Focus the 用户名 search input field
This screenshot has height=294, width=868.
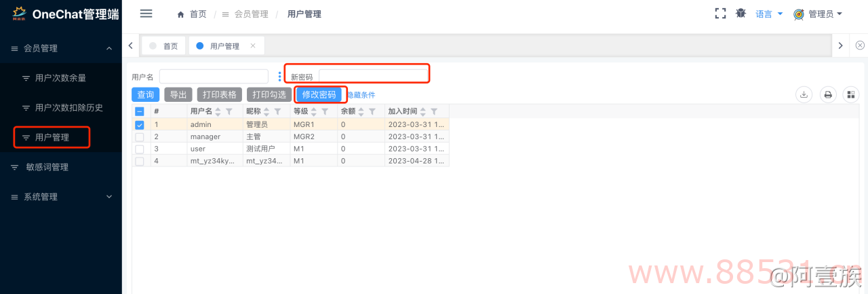click(x=214, y=77)
